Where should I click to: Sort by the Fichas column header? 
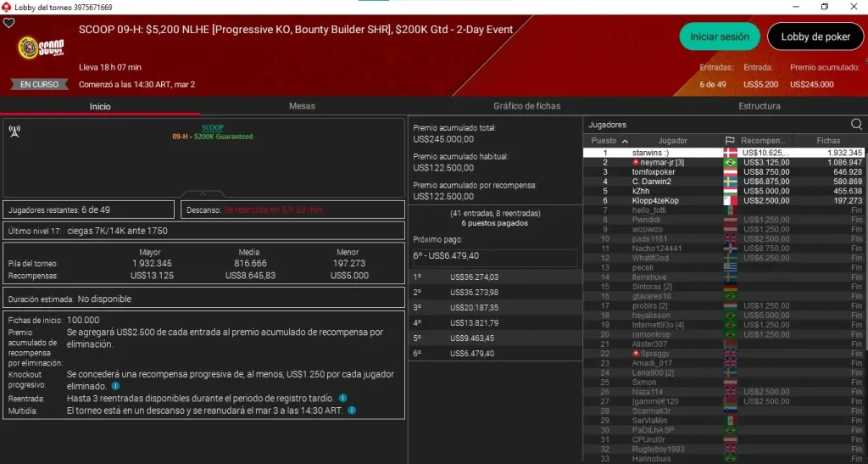pos(827,141)
